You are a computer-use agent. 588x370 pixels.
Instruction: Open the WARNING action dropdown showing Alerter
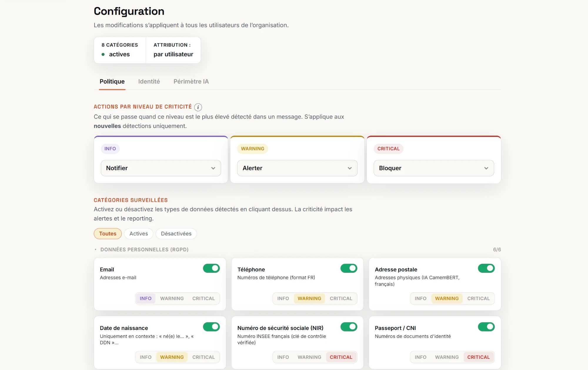(297, 168)
